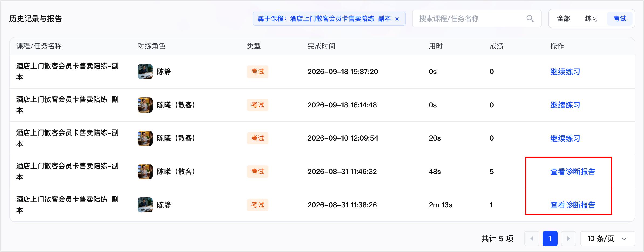Go to next page arrow
Viewport: 644px width, 252px height.
[x=568, y=239]
